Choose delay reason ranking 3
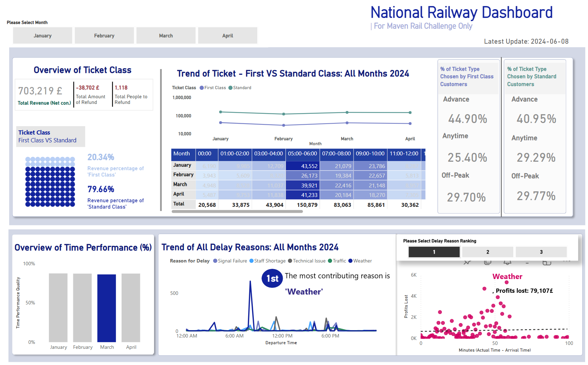This screenshot has height=365, width=588. click(x=541, y=252)
